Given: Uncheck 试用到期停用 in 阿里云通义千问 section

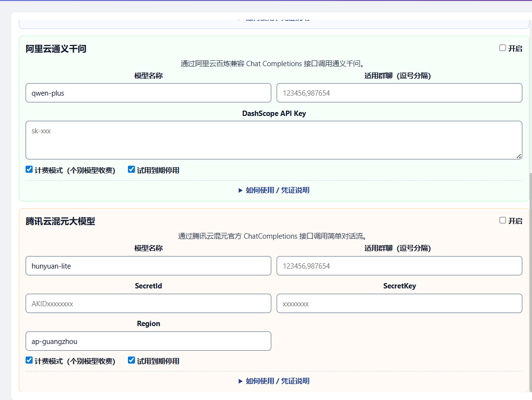Looking at the screenshot, I should pyautogui.click(x=131, y=170).
